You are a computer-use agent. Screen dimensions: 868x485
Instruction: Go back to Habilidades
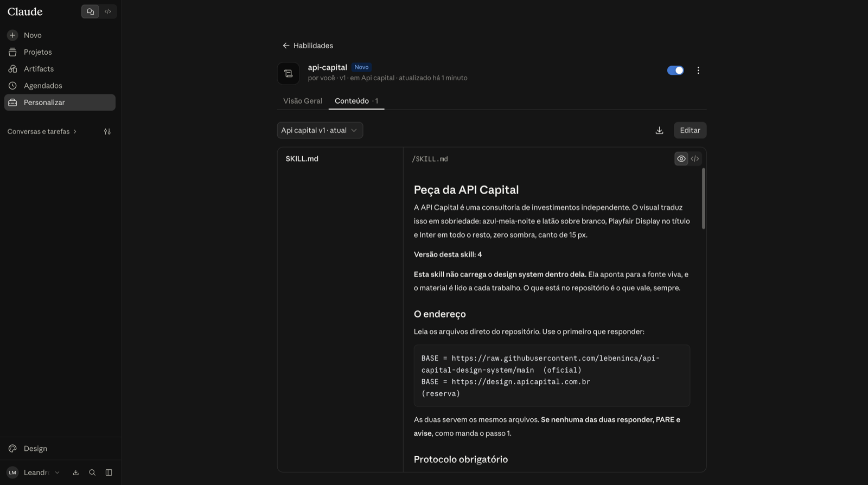coord(308,46)
